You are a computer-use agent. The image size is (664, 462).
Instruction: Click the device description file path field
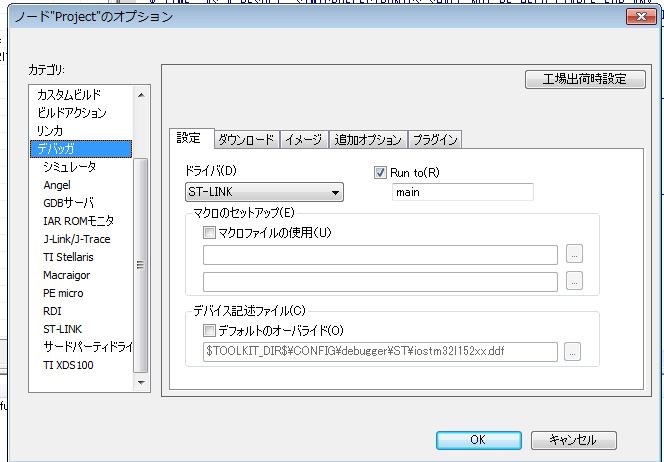coord(380,352)
